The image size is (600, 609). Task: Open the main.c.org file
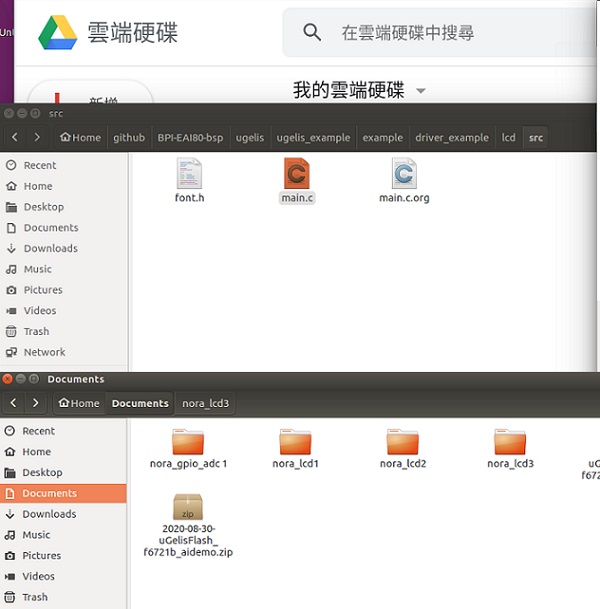point(404,176)
